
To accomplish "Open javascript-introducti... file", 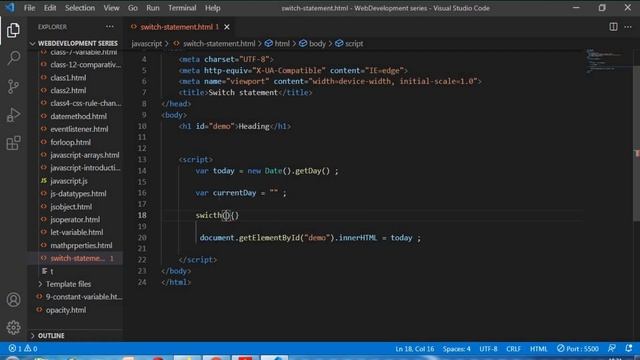I will tap(76, 168).
